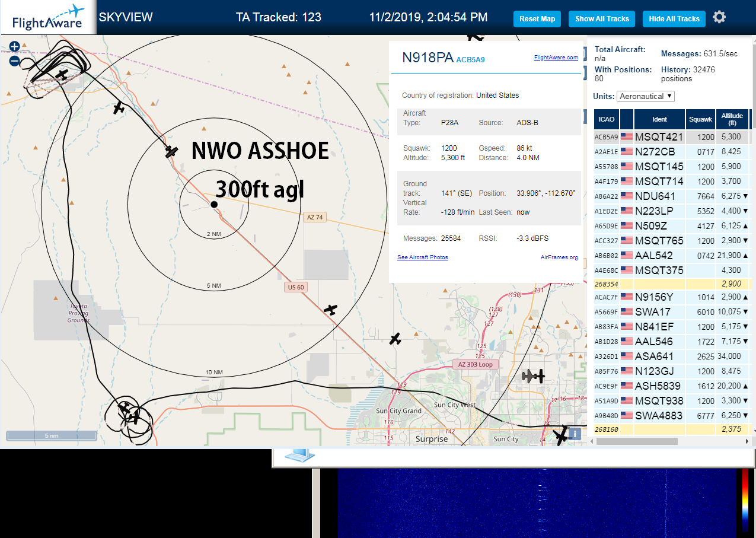Click the Show All Tracks button
Viewport: 756px width, 538px height.
point(602,19)
